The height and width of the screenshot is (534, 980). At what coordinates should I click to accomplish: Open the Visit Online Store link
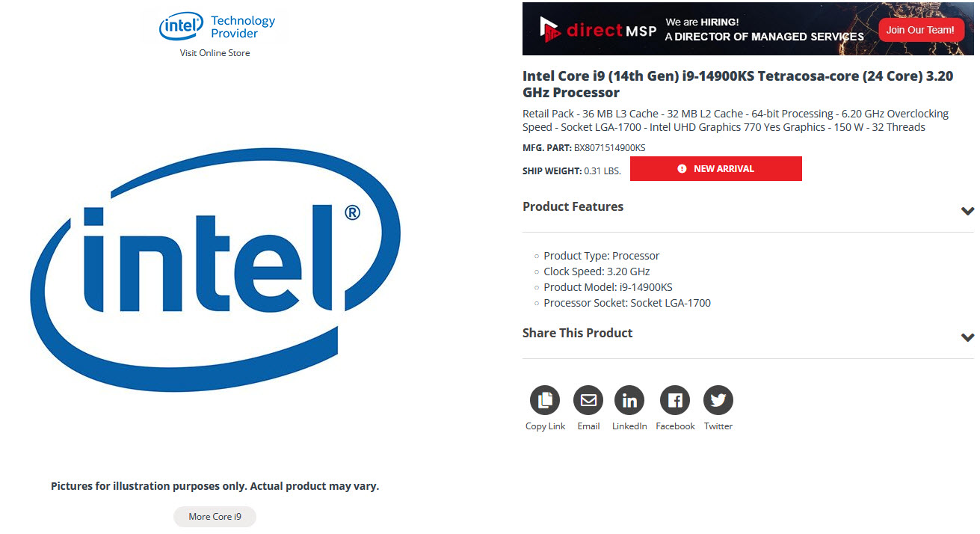coord(215,53)
